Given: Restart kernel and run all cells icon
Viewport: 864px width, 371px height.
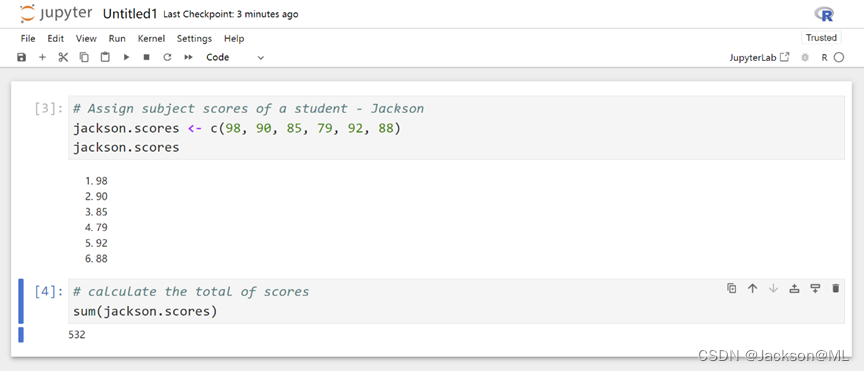Looking at the screenshot, I should coord(188,57).
